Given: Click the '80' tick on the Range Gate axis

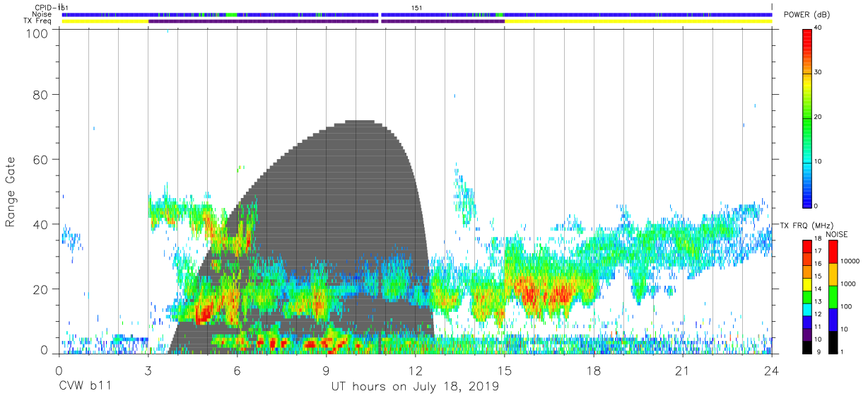Looking at the screenshot, I should [x=41, y=95].
